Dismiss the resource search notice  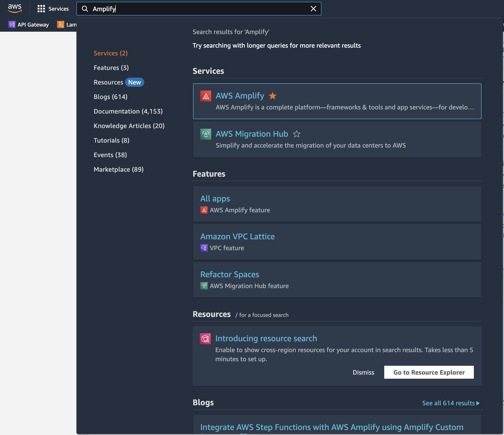(x=363, y=372)
